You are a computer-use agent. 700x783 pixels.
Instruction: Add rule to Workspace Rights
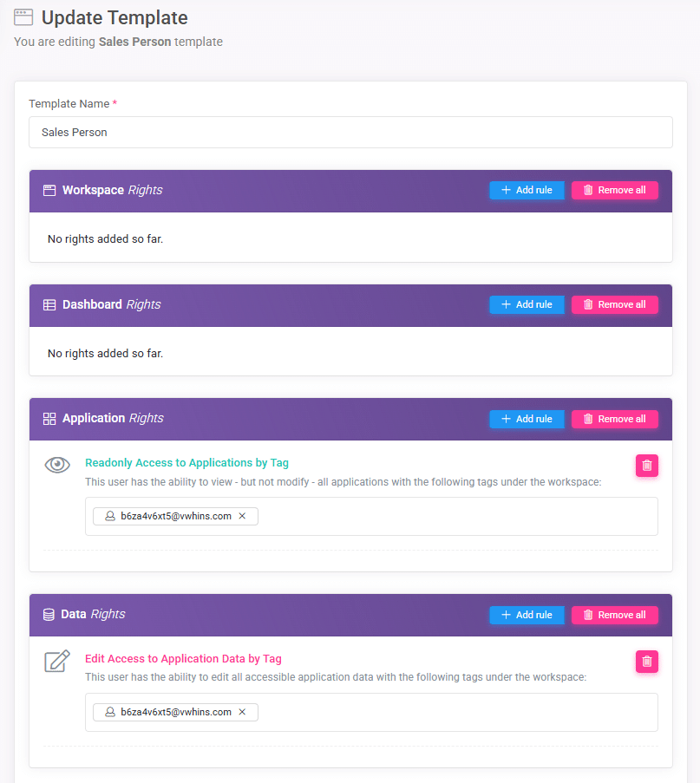point(527,190)
